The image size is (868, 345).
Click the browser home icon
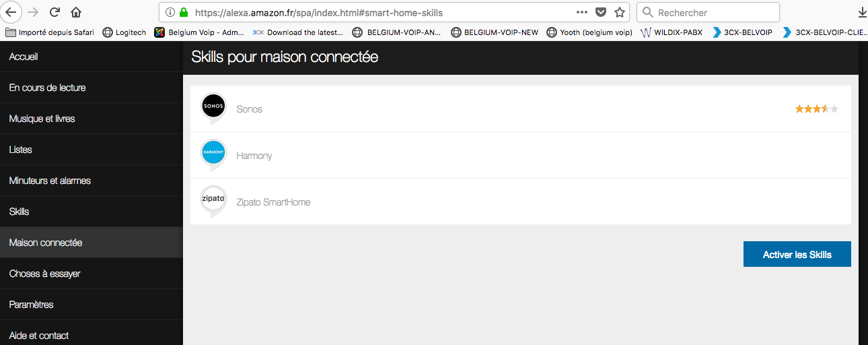point(76,12)
